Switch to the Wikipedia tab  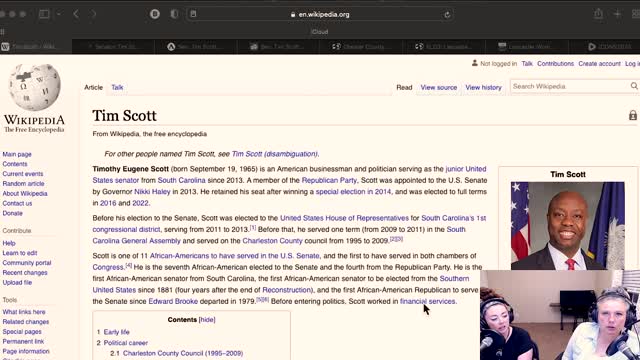pyautogui.click(x=36, y=47)
